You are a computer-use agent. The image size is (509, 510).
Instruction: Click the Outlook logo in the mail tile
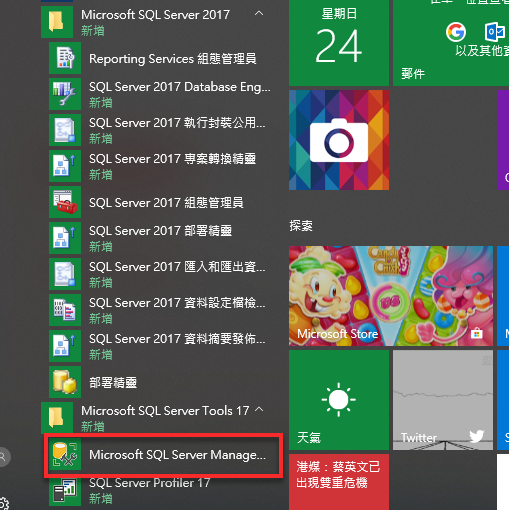495,32
